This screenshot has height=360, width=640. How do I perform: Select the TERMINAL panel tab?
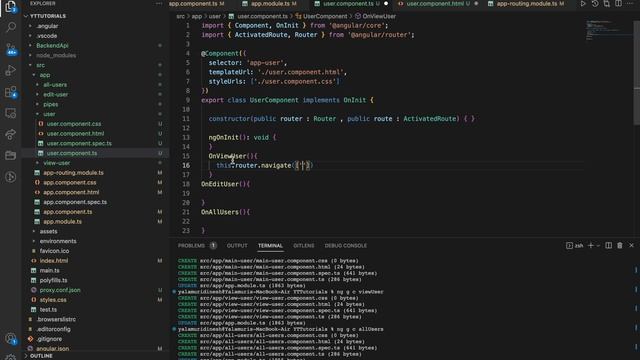click(x=270, y=246)
